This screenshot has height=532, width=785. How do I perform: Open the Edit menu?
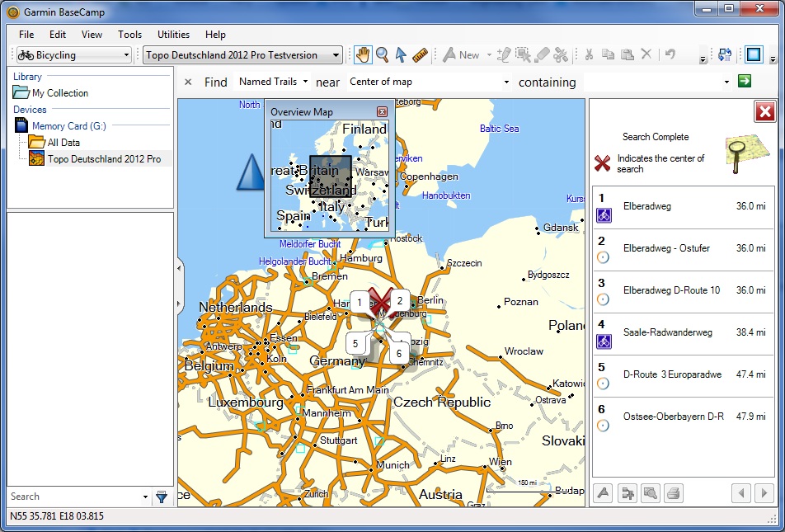(x=58, y=34)
